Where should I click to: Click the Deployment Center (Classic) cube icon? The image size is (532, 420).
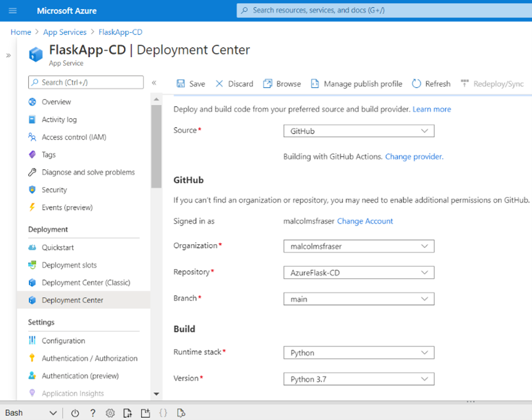click(x=32, y=282)
